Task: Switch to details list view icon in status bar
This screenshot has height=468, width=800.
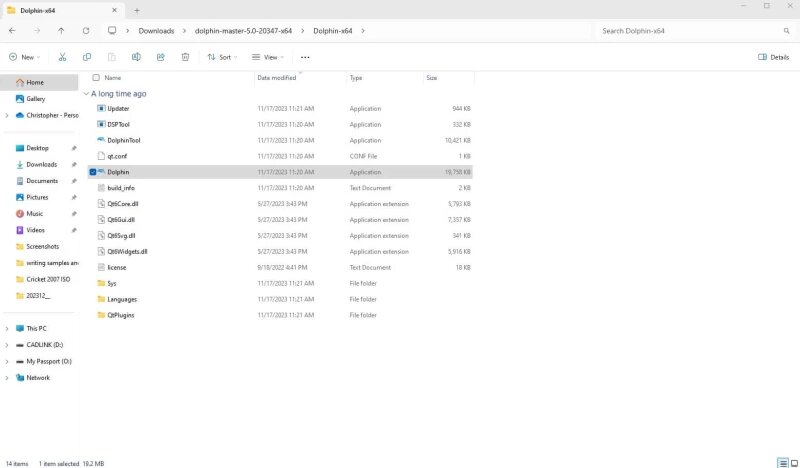Action: tap(783, 463)
